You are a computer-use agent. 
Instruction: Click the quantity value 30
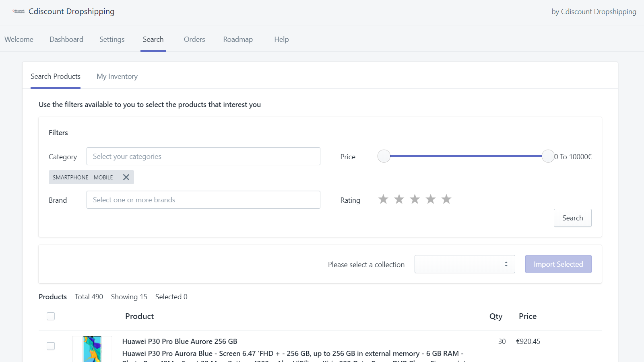pos(502,341)
